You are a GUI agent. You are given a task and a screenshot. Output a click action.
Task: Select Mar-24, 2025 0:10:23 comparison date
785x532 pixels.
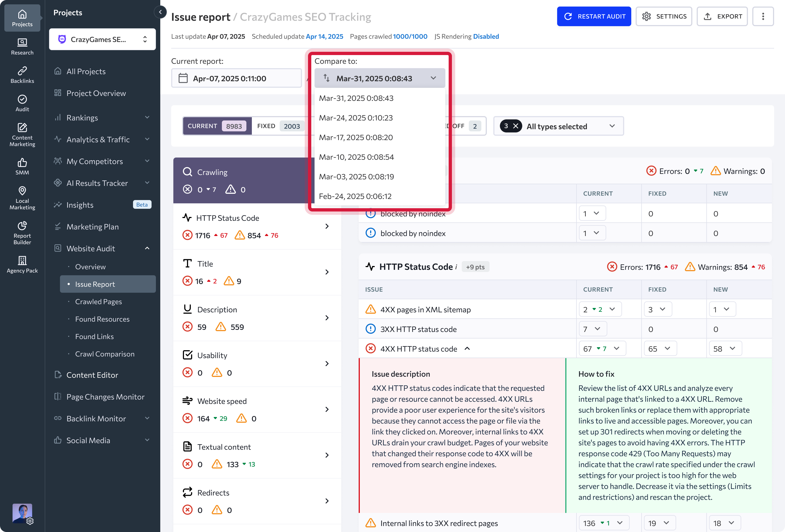coord(379,117)
